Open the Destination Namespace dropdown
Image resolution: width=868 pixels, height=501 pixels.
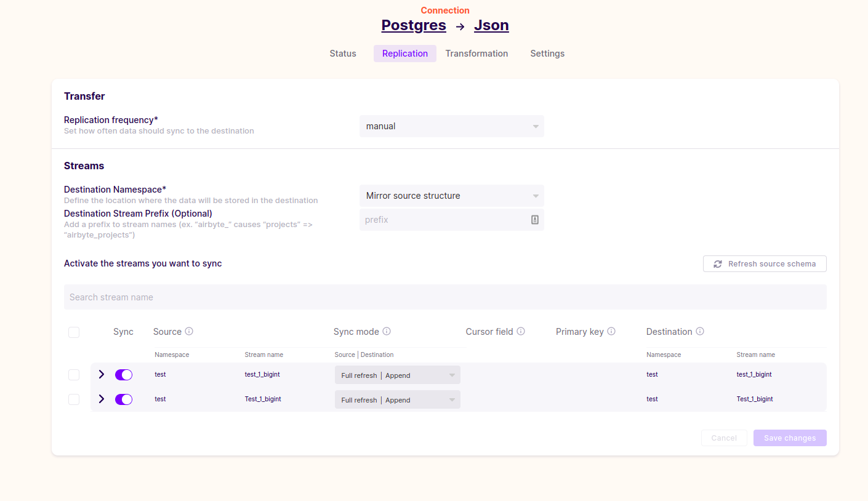pos(452,196)
